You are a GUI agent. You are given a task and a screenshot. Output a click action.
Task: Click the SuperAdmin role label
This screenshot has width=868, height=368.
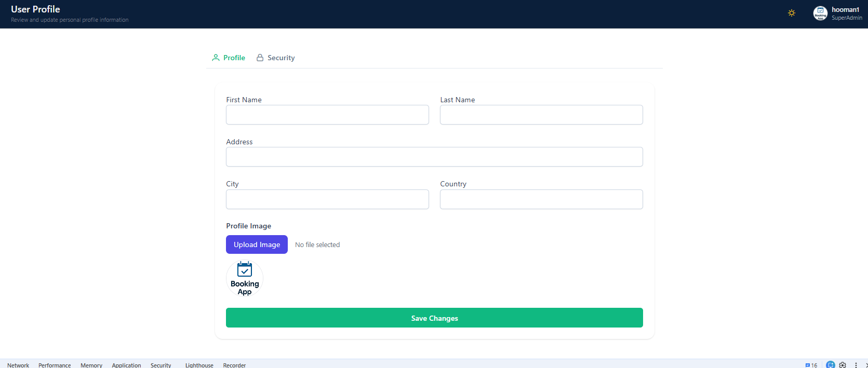[x=847, y=18]
